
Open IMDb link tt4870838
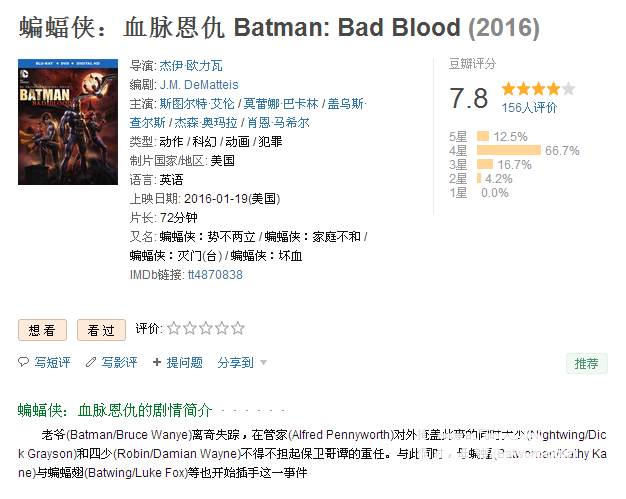[x=215, y=275]
